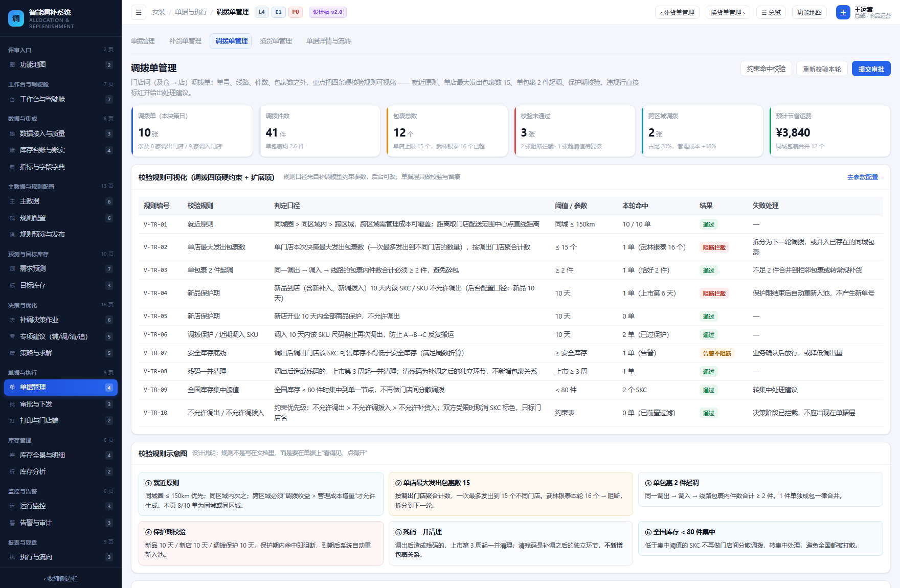Go to previous 补货单管理 page button
This screenshot has width=900, height=588.
(x=677, y=12)
